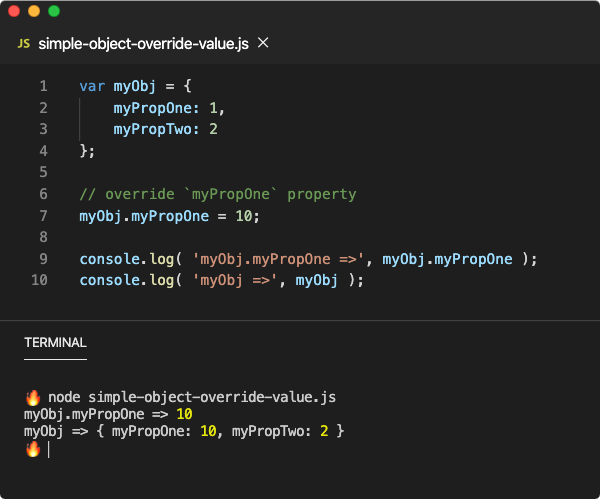Click 'myObj.myPropOne' assignment on line 7
This screenshot has height=499, width=600.
coord(144,217)
